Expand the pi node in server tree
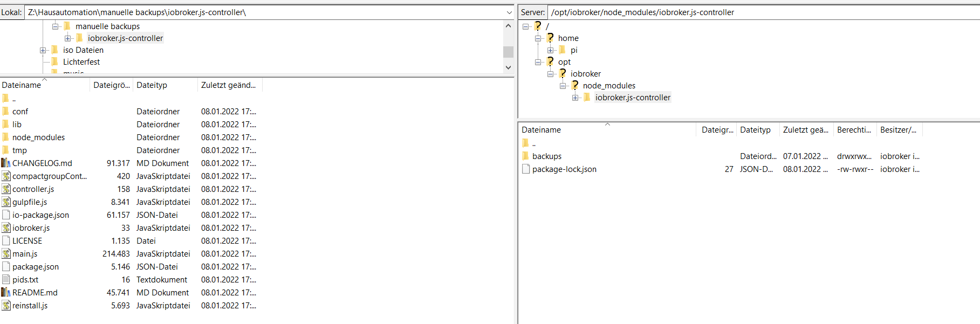Viewport: 980px width, 324px height. pos(550,50)
